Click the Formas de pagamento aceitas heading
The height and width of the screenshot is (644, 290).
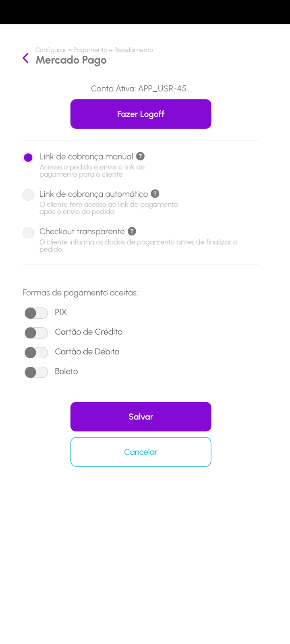80,293
